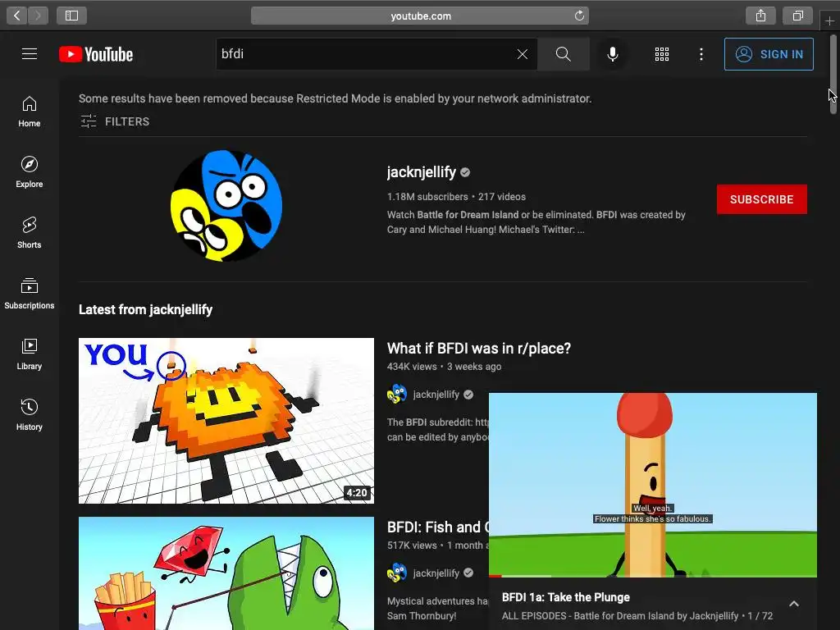Viewport: 840px width, 630px height.
Task: Show Safari tab overview
Action: 797,16
